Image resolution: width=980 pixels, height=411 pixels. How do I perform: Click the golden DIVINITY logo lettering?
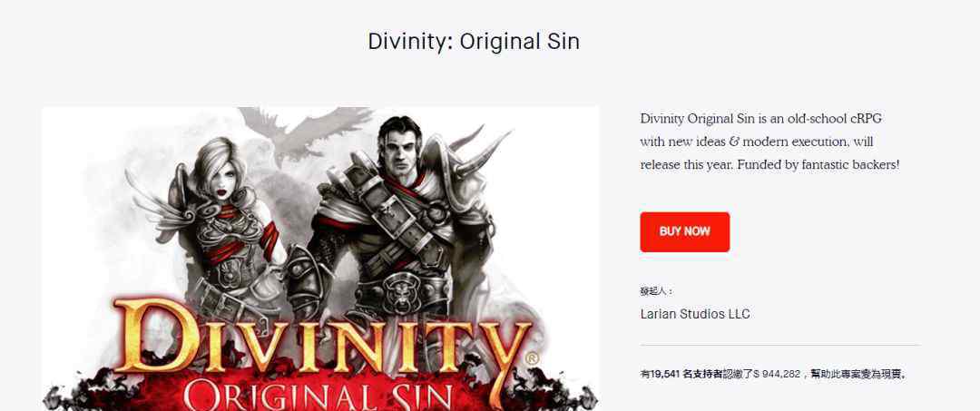point(323,338)
